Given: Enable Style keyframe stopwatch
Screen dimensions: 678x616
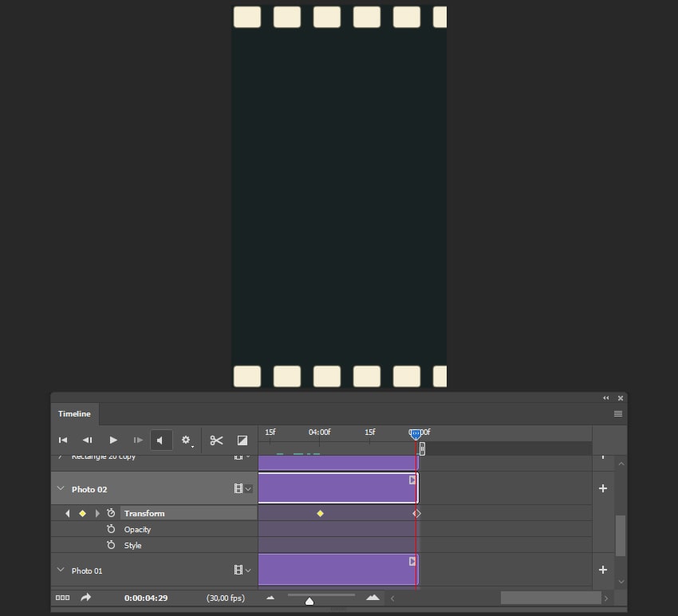Looking at the screenshot, I should (111, 546).
